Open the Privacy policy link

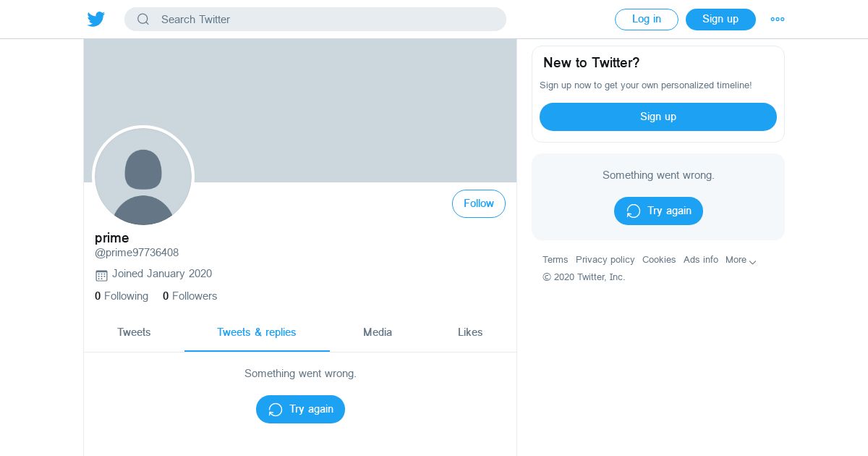click(605, 260)
